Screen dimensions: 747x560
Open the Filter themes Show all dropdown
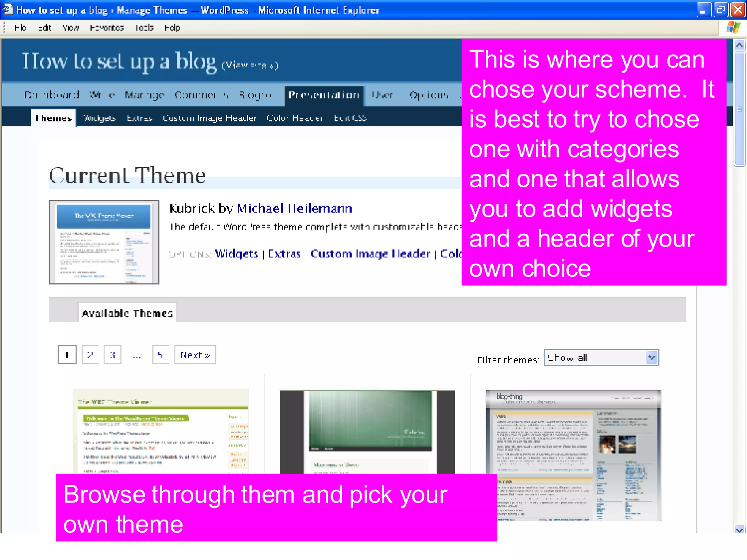tap(601, 358)
